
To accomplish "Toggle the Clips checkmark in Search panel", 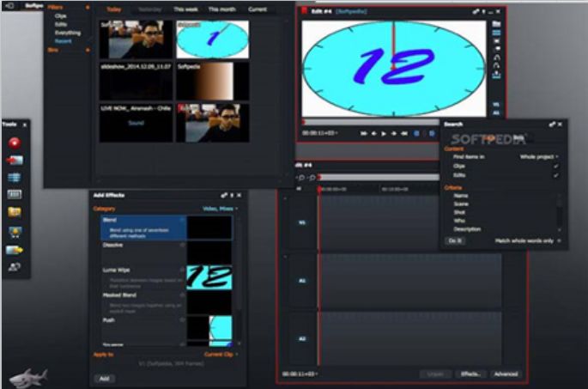I will (556, 167).
